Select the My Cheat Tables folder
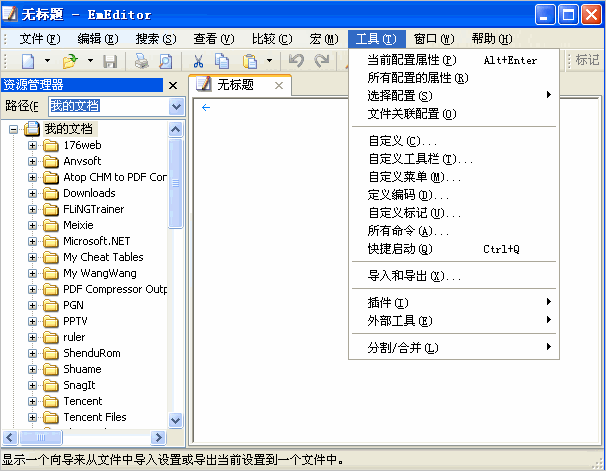The width and height of the screenshot is (606, 471). pyautogui.click(x=103, y=257)
